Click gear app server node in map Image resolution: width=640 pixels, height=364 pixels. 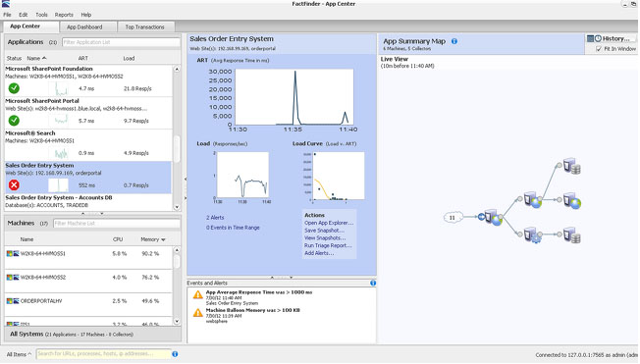(533, 235)
